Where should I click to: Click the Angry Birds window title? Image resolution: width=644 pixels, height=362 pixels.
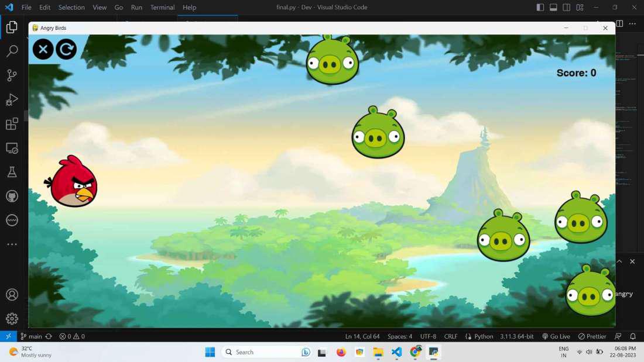point(53,28)
